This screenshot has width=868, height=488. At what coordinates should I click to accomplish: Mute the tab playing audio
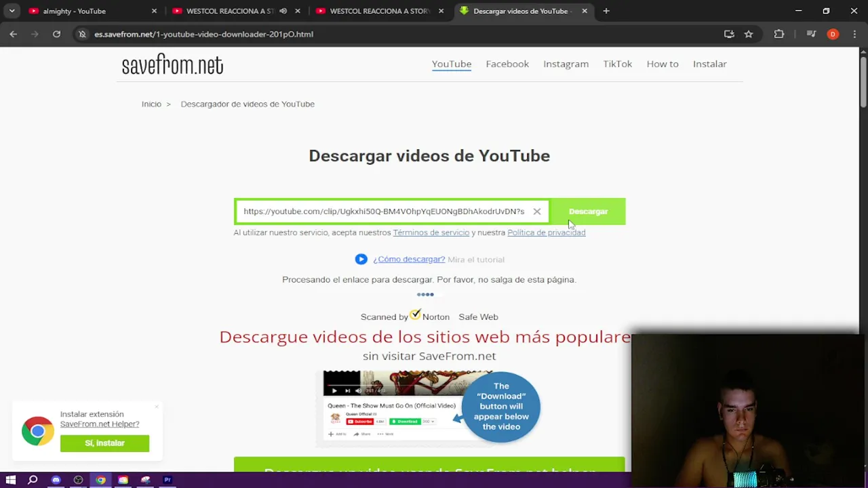click(x=283, y=11)
